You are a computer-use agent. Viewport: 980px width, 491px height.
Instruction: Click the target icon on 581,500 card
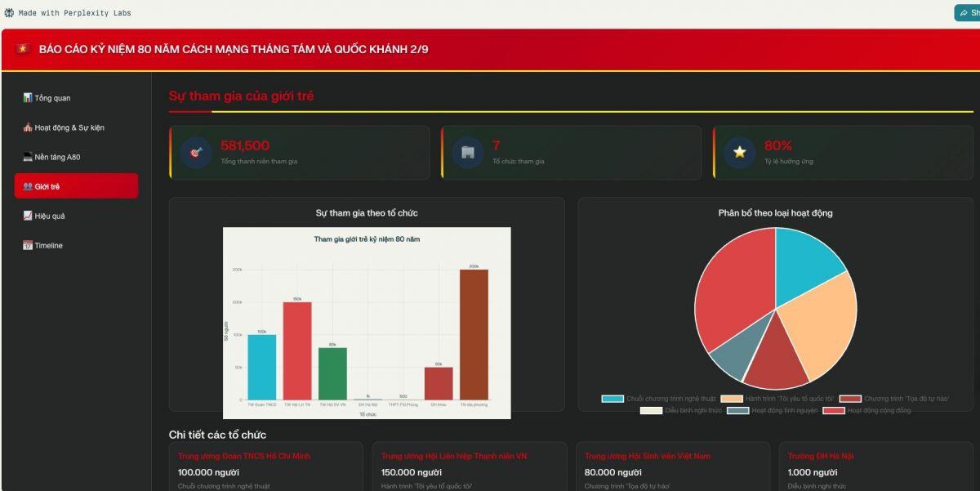pyautogui.click(x=196, y=153)
